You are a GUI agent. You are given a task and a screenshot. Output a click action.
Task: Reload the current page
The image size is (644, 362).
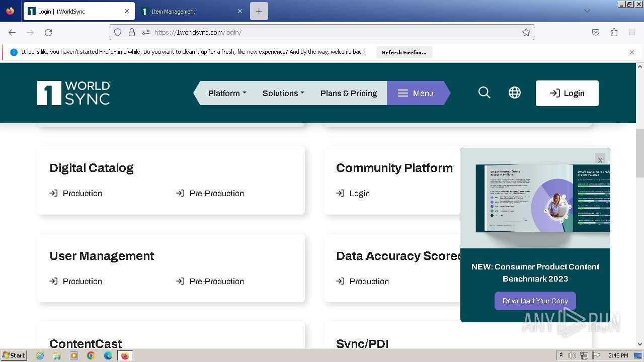click(48, 32)
